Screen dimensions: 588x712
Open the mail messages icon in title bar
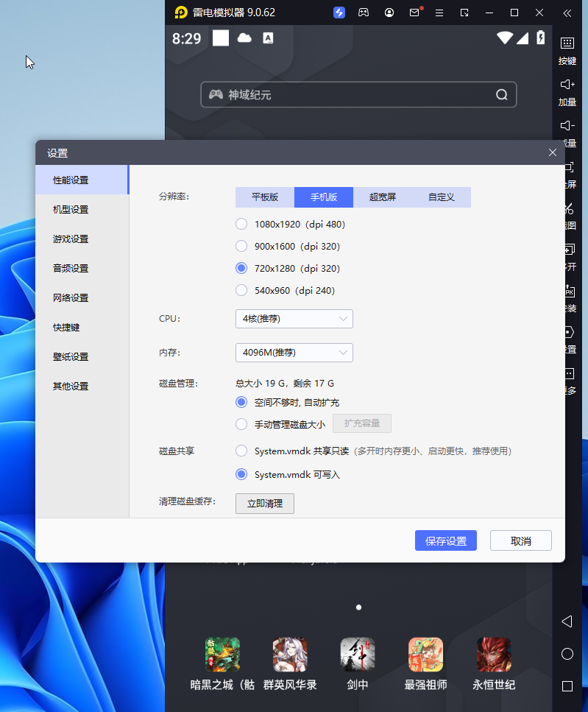tap(414, 13)
